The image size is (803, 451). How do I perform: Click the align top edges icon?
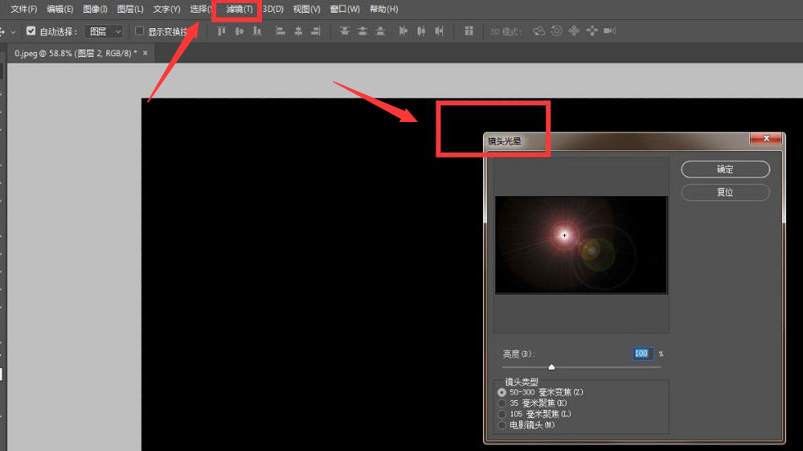(220, 32)
